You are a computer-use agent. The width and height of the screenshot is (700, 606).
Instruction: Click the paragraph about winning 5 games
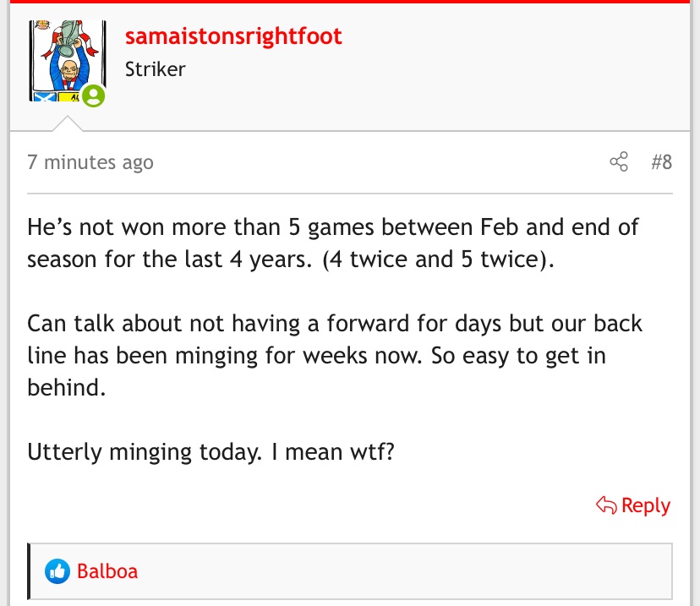(x=333, y=243)
